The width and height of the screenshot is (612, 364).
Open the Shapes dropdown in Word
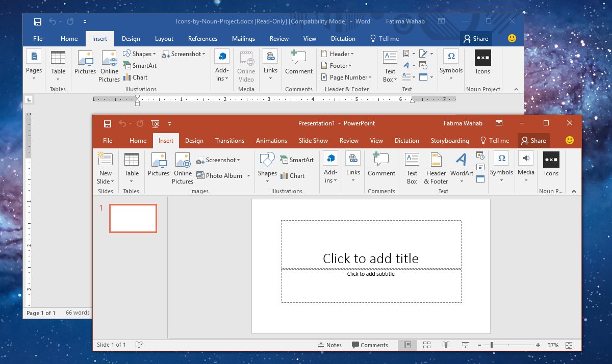click(139, 54)
